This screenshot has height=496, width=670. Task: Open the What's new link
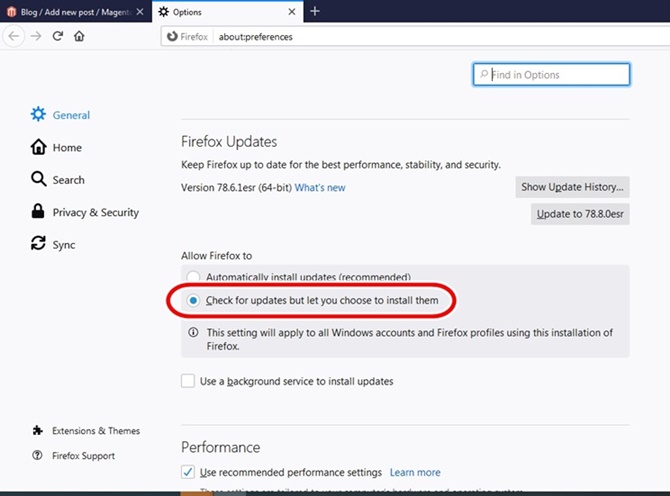click(320, 188)
